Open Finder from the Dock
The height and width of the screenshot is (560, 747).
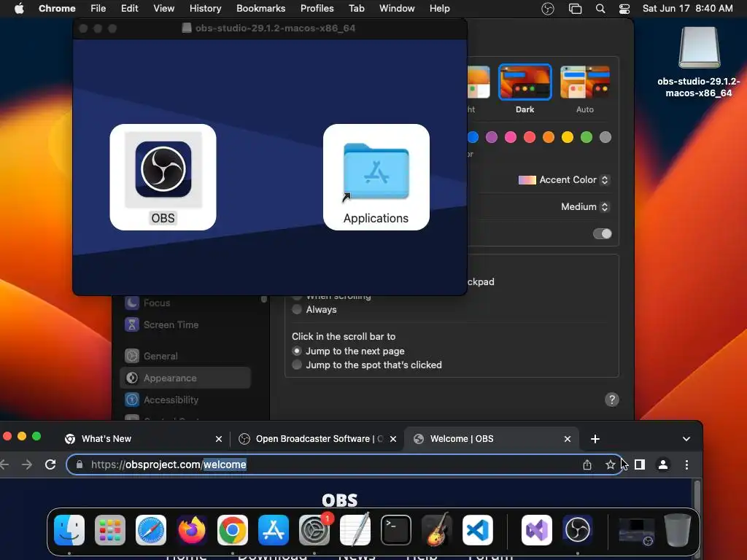pyautogui.click(x=69, y=530)
